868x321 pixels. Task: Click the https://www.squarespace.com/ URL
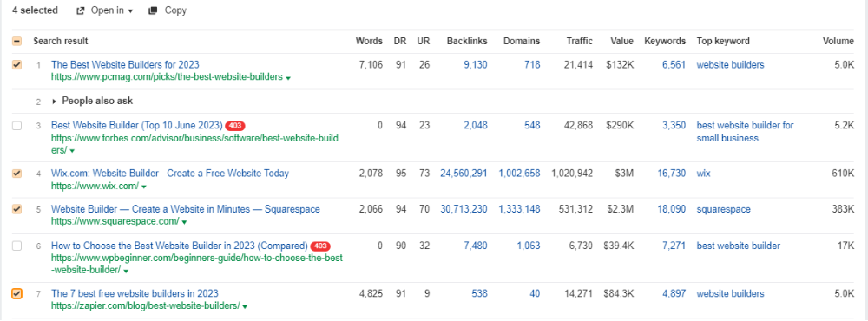tap(115, 222)
